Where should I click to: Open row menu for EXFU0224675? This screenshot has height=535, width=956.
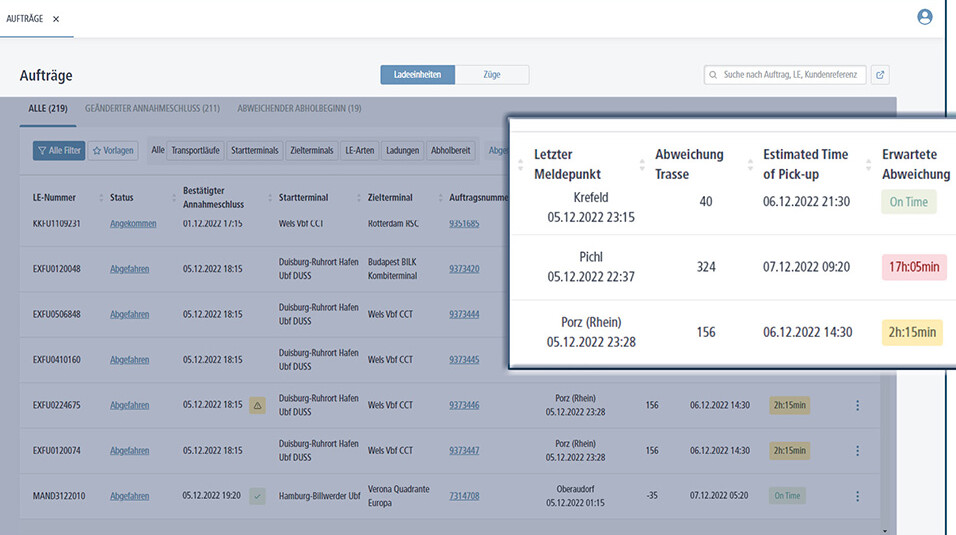(x=857, y=405)
